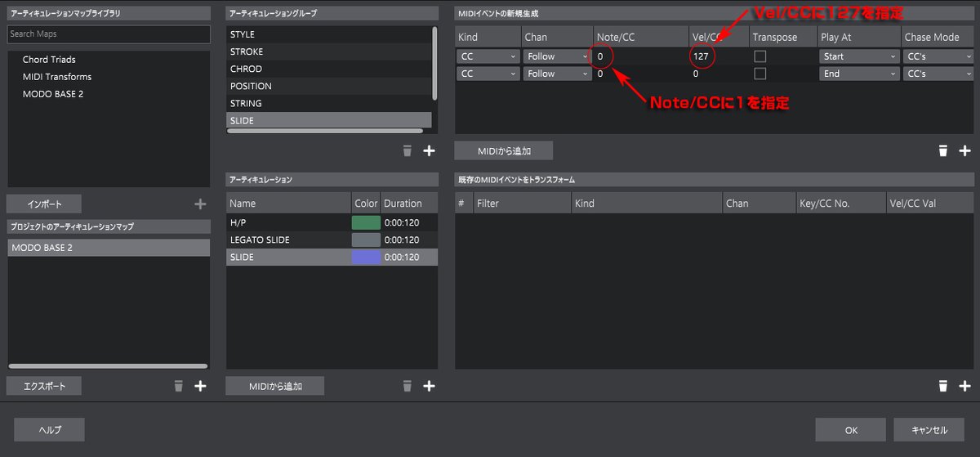
Task: Select the LEGATO SLIDE articulation row
Action: [332, 240]
